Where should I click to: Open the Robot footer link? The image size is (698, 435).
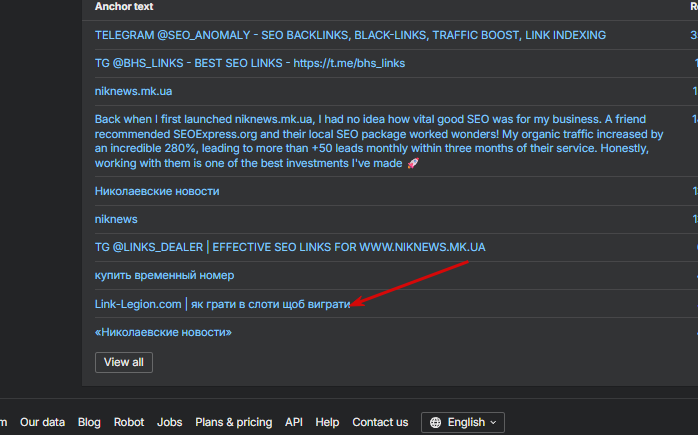point(129,422)
